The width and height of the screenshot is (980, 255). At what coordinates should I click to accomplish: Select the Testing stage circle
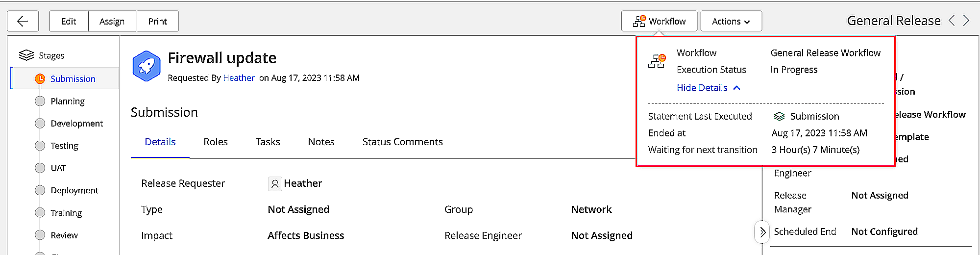[x=40, y=146]
